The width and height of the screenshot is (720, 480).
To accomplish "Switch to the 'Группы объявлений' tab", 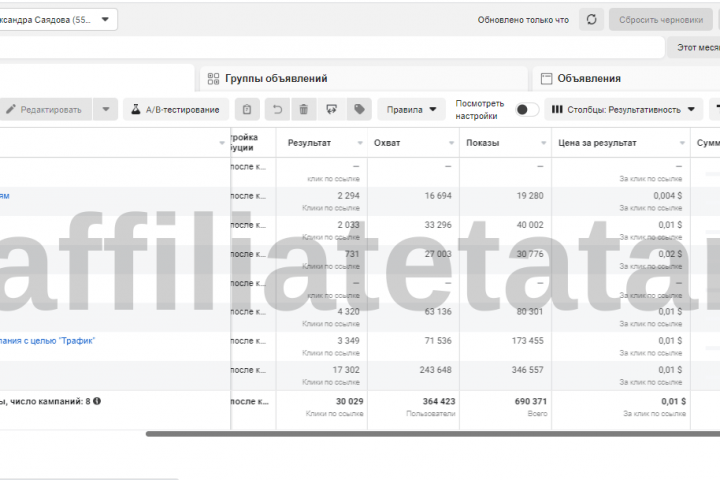I will (364, 79).
